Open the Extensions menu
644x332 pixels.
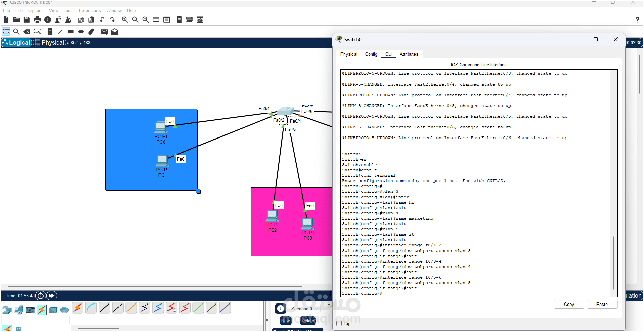point(90,11)
